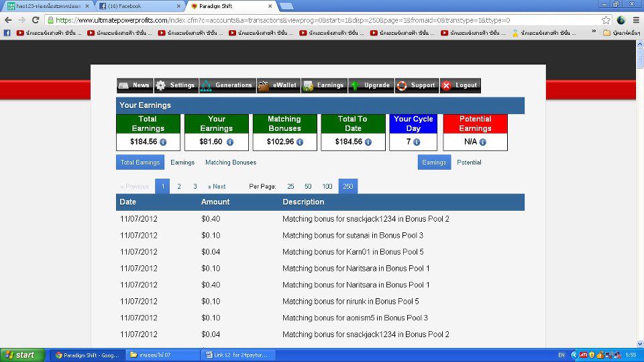Open the eWallet button
644x362 pixels.
(x=278, y=85)
